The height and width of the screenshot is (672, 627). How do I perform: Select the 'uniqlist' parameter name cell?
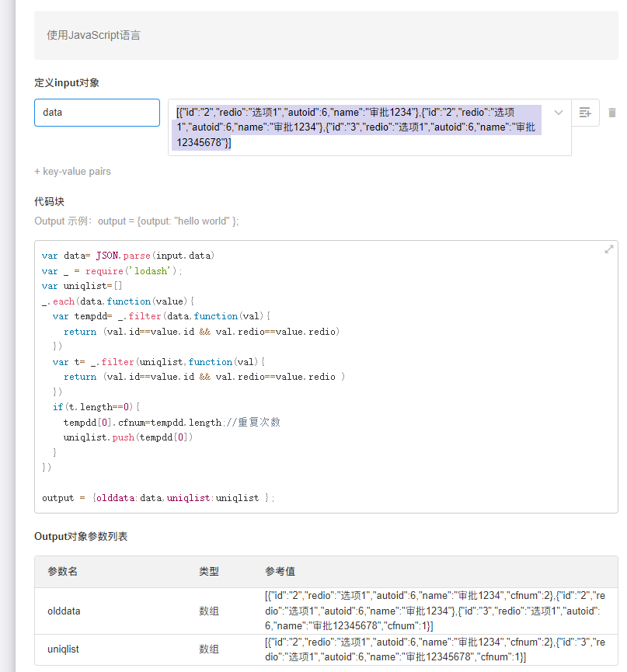63,649
